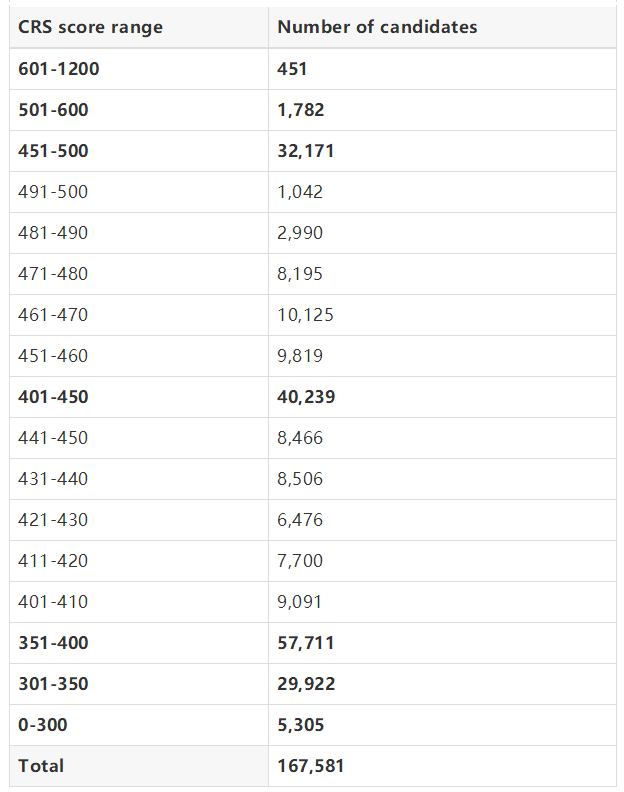The height and width of the screenshot is (792, 624).
Task: Click the 8,506 candidates cell
Action: point(300,479)
